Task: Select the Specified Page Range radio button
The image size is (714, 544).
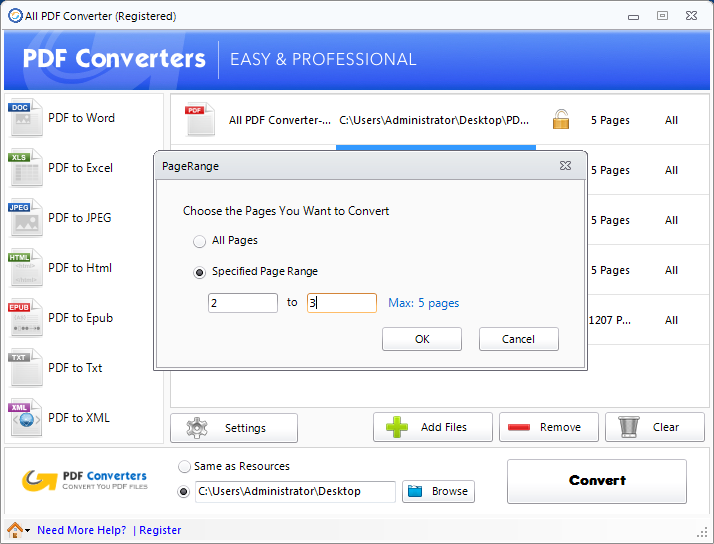Action: click(x=199, y=272)
